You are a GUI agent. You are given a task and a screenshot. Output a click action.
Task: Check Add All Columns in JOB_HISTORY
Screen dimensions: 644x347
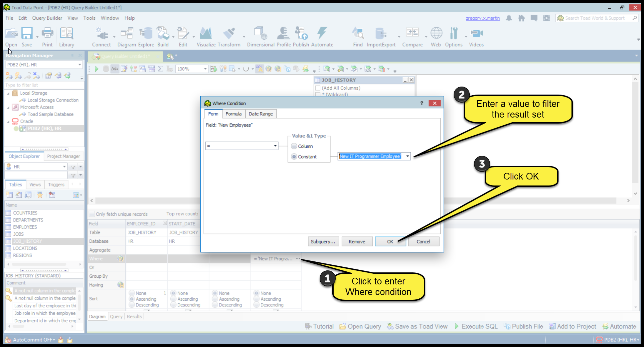coord(318,88)
